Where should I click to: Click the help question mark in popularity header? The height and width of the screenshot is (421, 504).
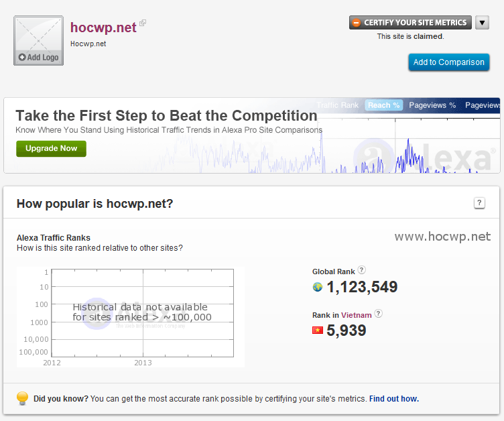[x=479, y=203]
